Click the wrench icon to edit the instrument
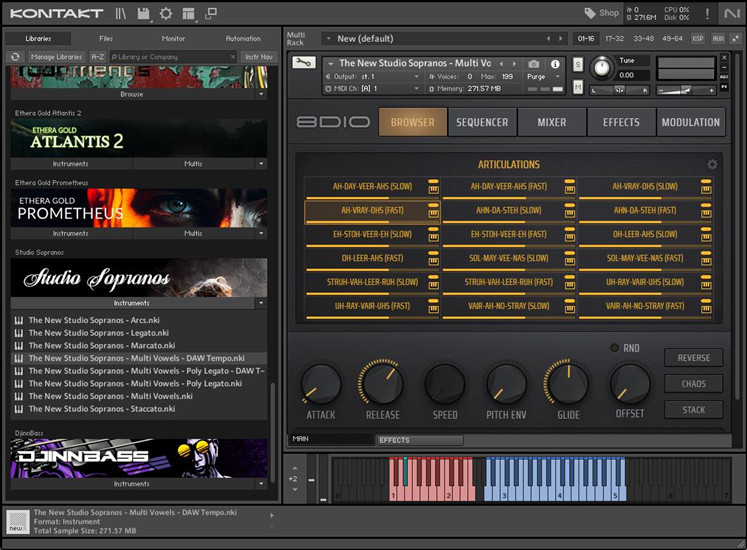747x550 pixels. point(303,63)
